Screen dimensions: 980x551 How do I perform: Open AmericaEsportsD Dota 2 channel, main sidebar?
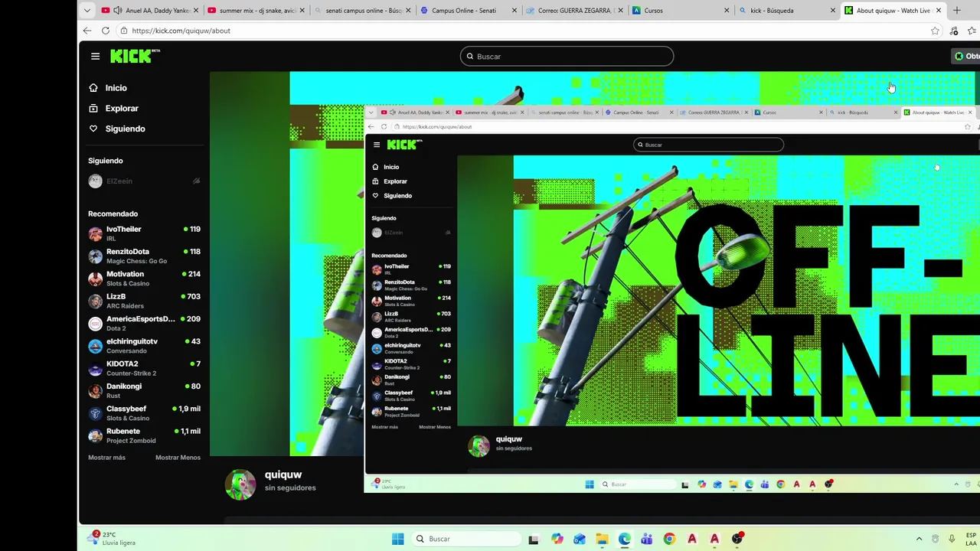[x=144, y=323]
